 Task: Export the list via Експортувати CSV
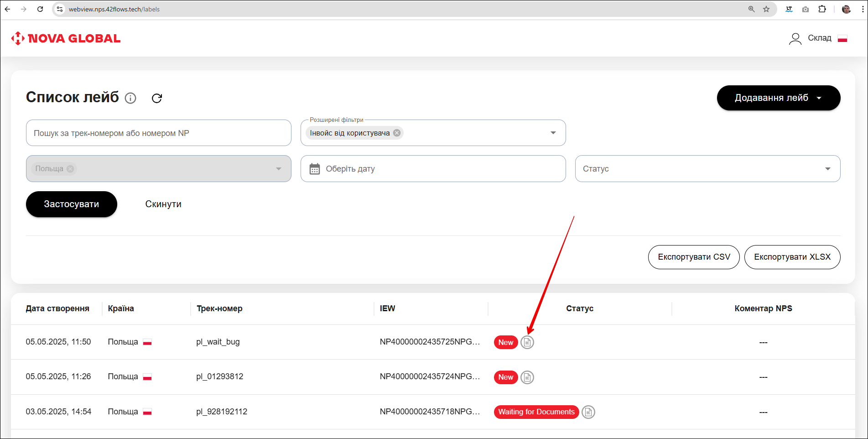pyautogui.click(x=693, y=257)
